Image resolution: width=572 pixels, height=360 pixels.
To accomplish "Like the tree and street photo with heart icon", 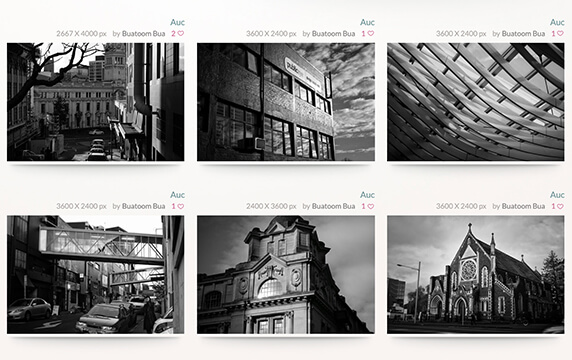I will pos(181,34).
